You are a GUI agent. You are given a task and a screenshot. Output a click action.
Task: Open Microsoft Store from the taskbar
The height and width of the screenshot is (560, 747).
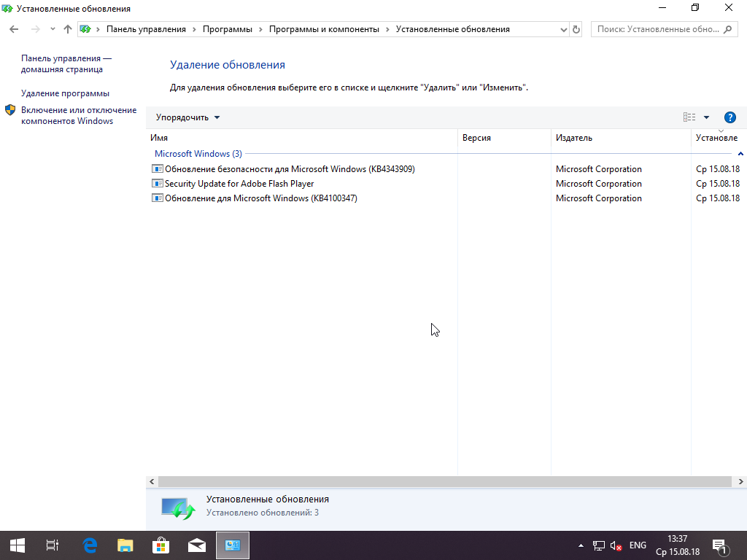pos(161,545)
